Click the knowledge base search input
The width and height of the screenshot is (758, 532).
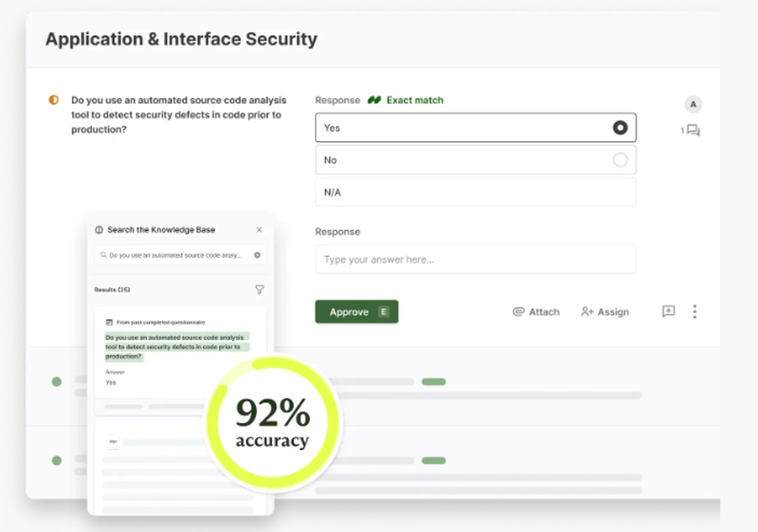pyautogui.click(x=180, y=255)
